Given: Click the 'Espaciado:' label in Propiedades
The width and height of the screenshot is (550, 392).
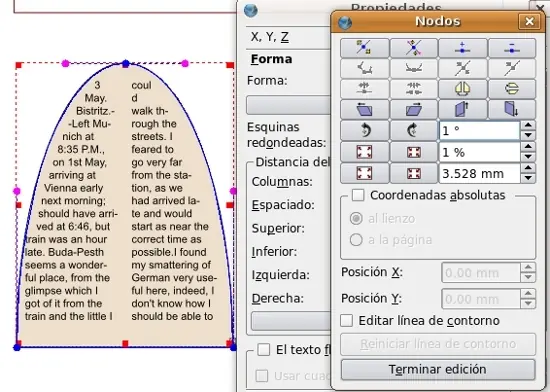Looking at the screenshot, I should [283, 205].
